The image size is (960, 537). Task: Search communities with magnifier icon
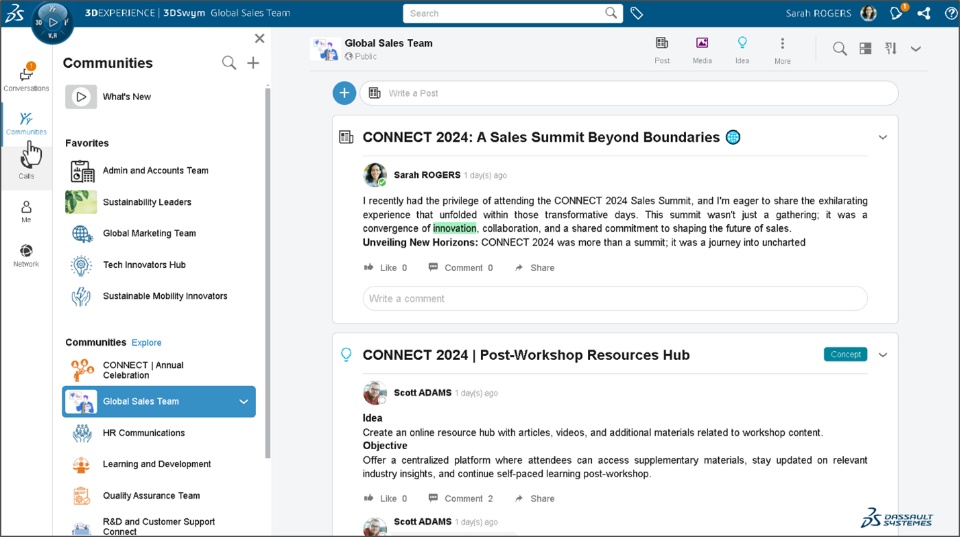tap(228, 62)
